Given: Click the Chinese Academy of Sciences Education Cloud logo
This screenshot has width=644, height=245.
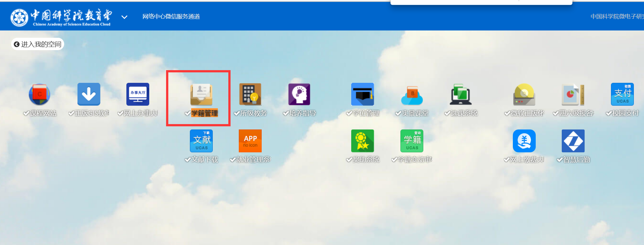Looking at the screenshot, I should click(61, 17).
